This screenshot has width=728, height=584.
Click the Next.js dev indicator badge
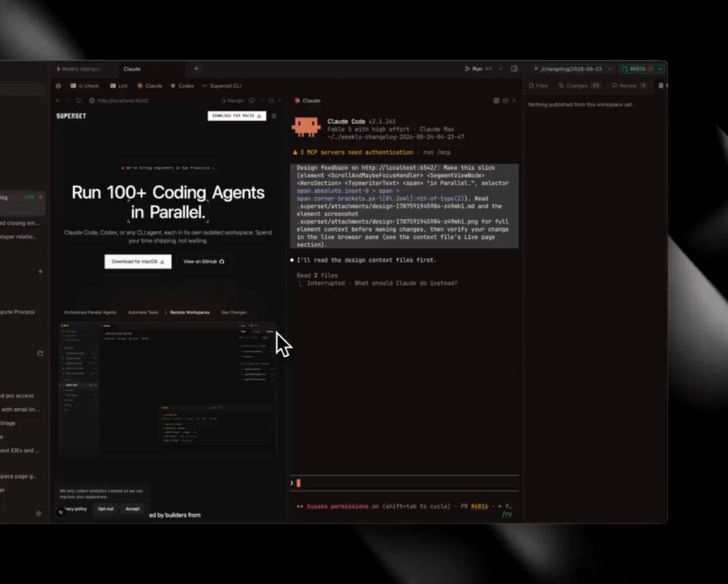click(61, 513)
